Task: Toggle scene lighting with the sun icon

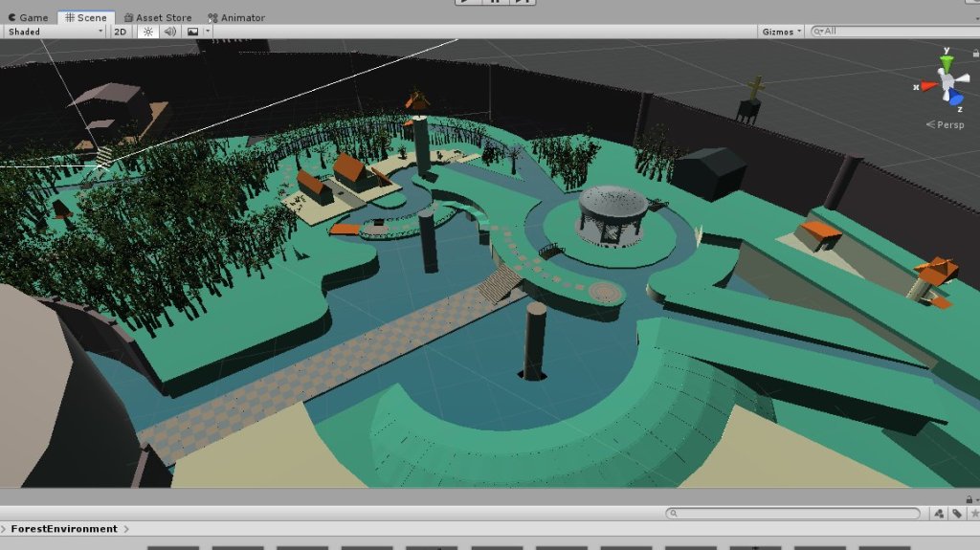Action: click(x=148, y=32)
